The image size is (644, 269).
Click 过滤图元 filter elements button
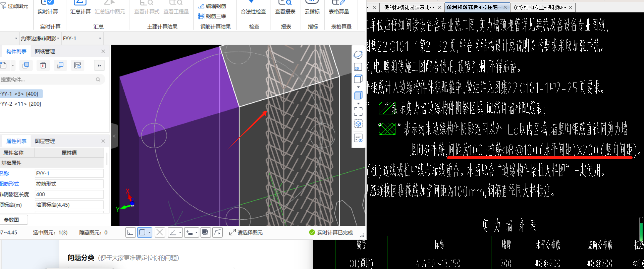pos(14,6)
